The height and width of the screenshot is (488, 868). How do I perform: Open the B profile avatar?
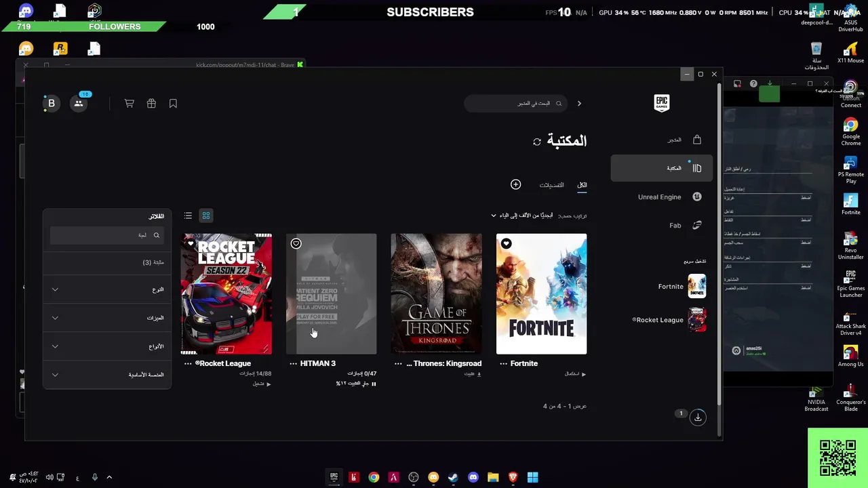[52, 104]
